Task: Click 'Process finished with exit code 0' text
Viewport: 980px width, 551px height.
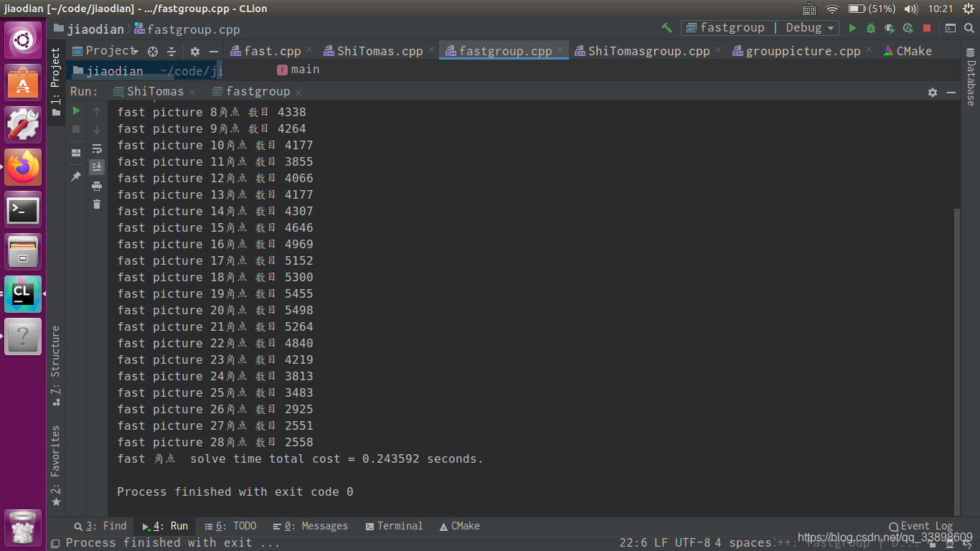Action: pos(235,492)
